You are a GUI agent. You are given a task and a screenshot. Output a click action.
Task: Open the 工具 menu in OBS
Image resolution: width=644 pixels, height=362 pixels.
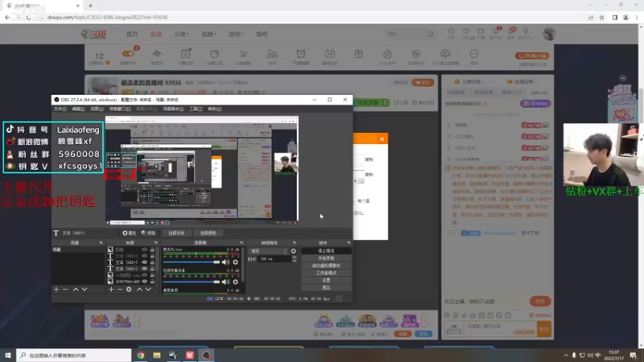(x=196, y=109)
